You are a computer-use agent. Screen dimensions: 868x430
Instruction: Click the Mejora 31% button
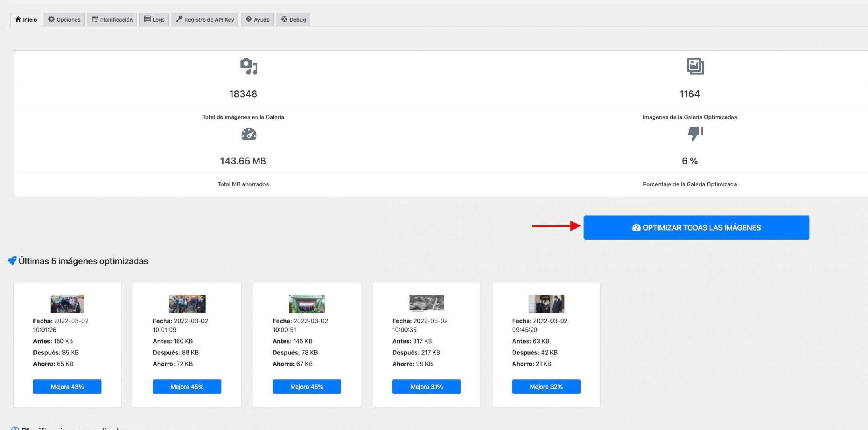[427, 387]
